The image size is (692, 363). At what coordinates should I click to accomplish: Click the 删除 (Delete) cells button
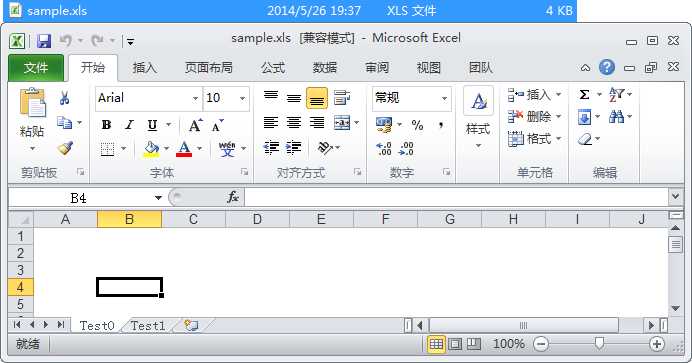[534, 117]
